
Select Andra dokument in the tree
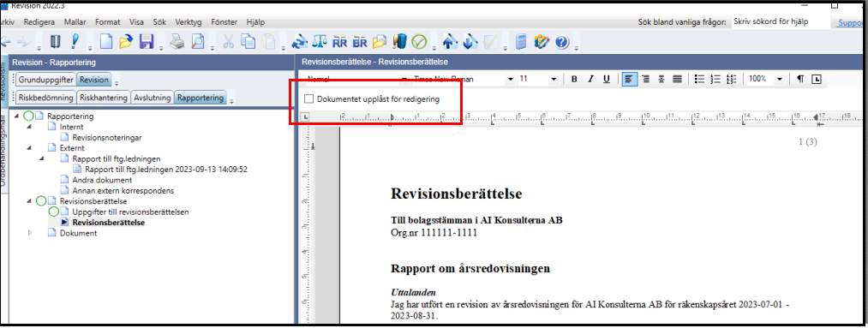(102, 180)
